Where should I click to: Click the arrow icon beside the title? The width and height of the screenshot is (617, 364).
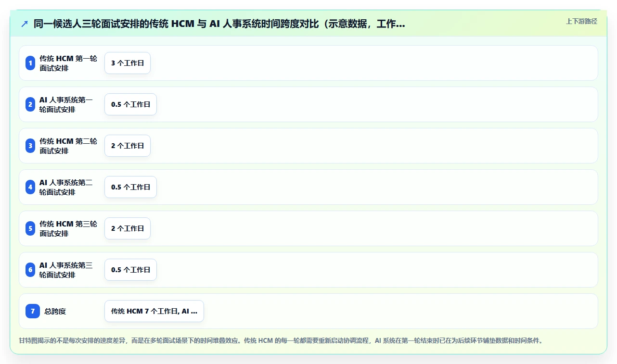point(25,24)
